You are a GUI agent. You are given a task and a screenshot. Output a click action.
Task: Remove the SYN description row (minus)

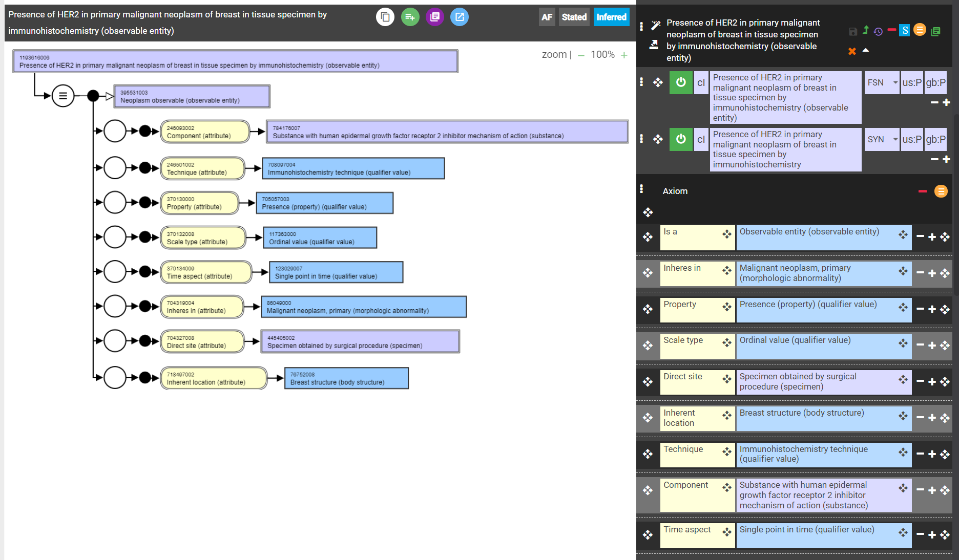pyautogui.click(x=934, y=159)
